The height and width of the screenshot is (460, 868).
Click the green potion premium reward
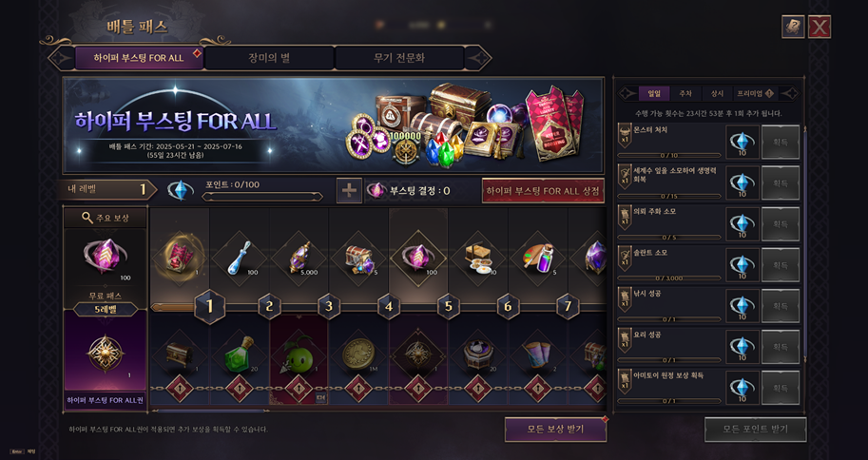pos(240,355)
